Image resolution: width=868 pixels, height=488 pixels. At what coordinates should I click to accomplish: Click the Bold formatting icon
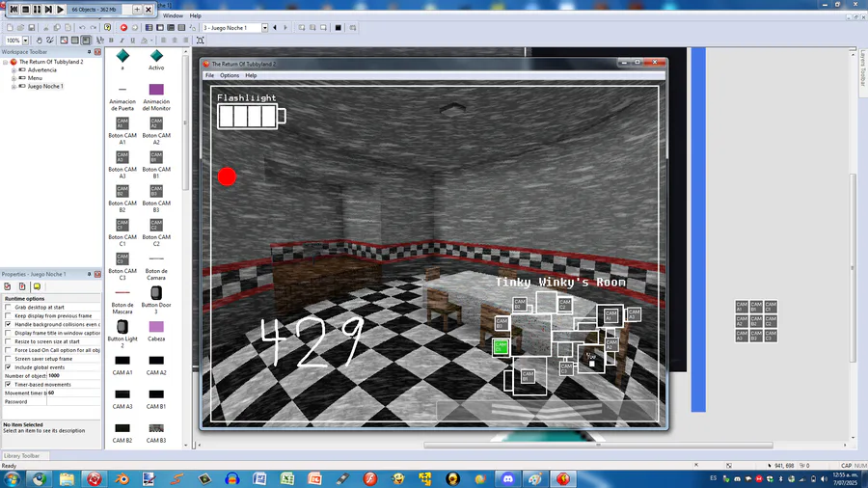(x=111, y=41)
